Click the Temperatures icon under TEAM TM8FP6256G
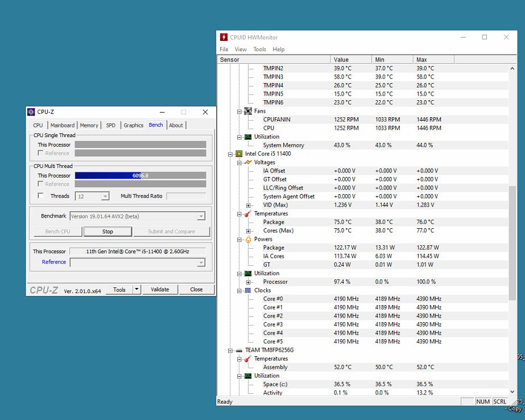Screen dimensions: 525x420 tap(248, 359)
